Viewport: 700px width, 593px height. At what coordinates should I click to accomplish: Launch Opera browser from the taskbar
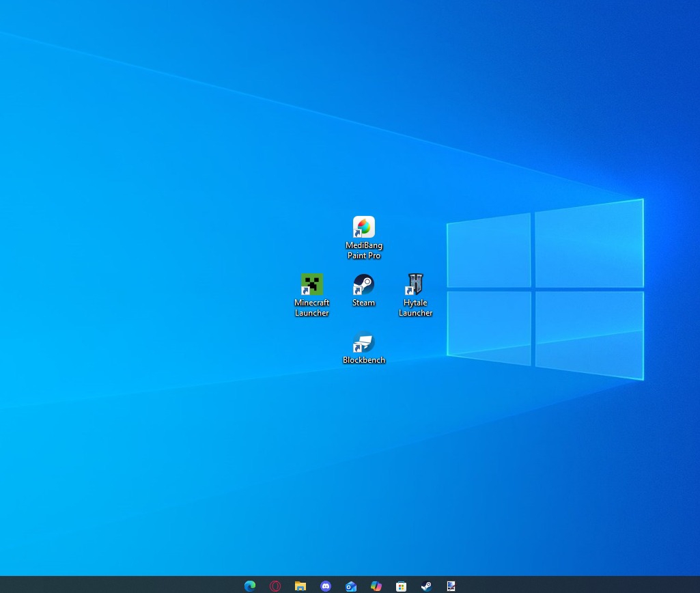[275, 585]
